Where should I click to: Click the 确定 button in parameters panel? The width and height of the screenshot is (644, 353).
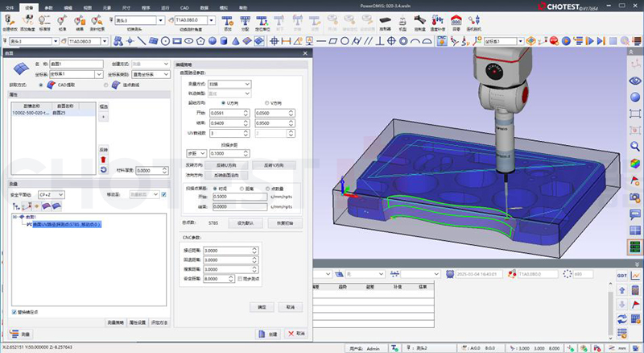pyautogui.click(x=262, y=307)
